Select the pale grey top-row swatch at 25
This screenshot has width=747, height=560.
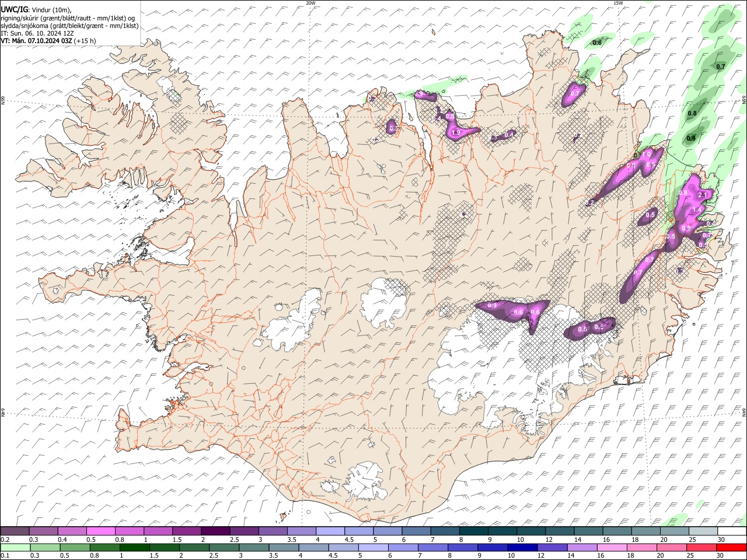pyautogui.click(x=703, y=531)
